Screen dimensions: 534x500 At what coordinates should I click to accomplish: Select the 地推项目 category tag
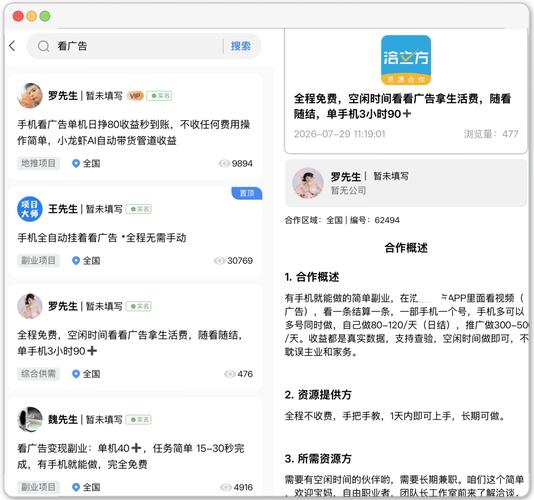click(x=38, y=163)
